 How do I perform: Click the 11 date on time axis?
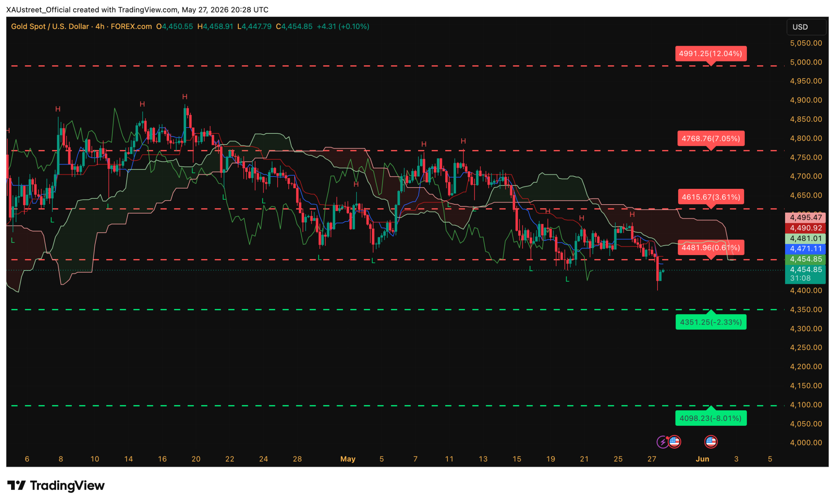(x=449, y=459)
